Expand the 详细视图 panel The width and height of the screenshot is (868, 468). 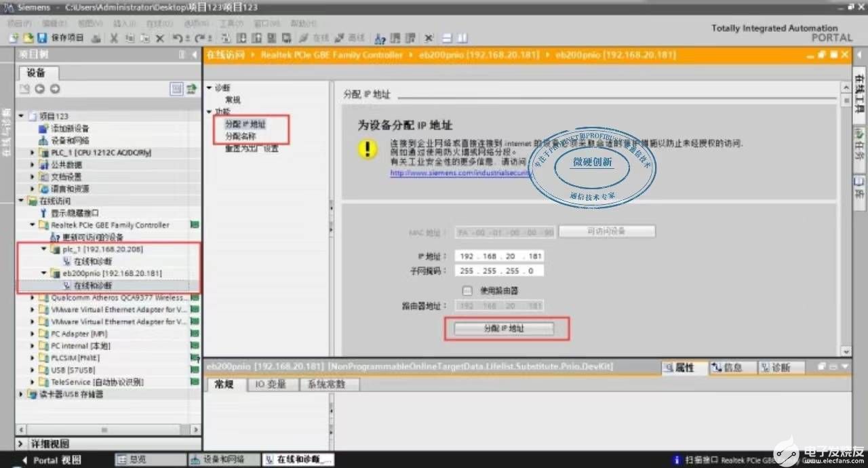tap(21, 444)
